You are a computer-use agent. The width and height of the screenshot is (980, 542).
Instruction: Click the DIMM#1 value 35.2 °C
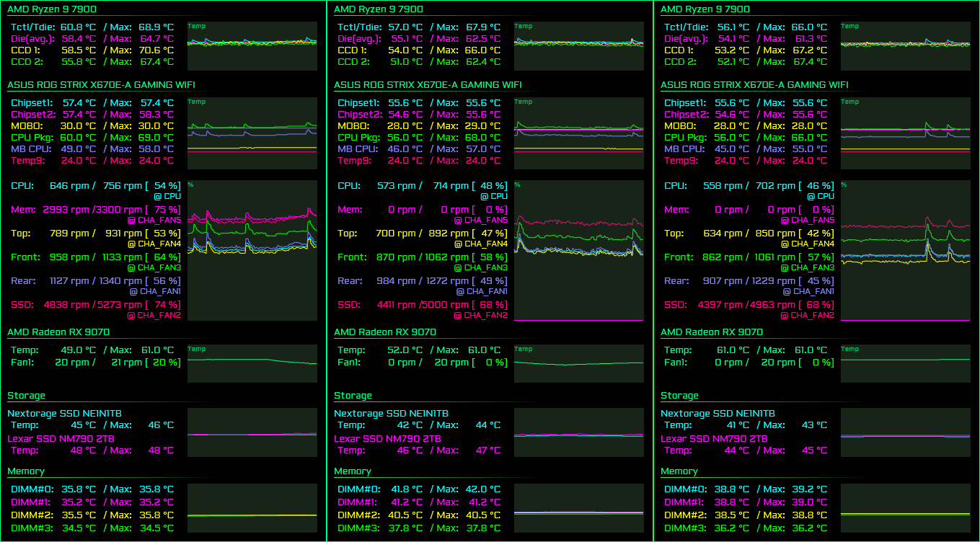(79, 502)
